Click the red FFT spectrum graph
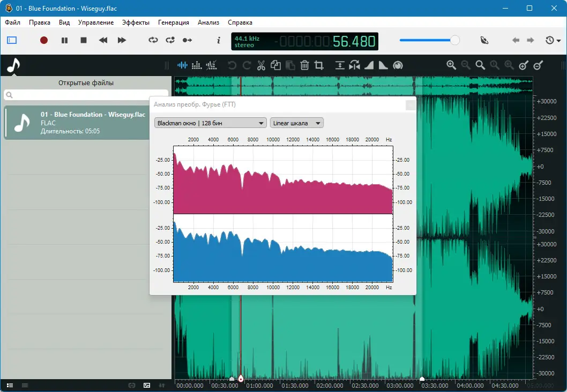Viewport: 567px width, 392px height. [283, 180]
